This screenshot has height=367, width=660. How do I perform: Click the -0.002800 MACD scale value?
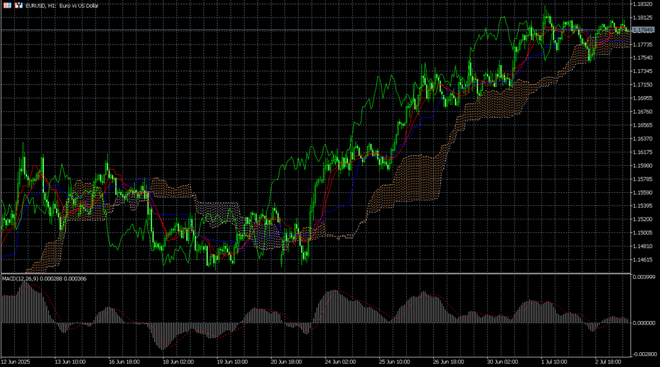644,354
